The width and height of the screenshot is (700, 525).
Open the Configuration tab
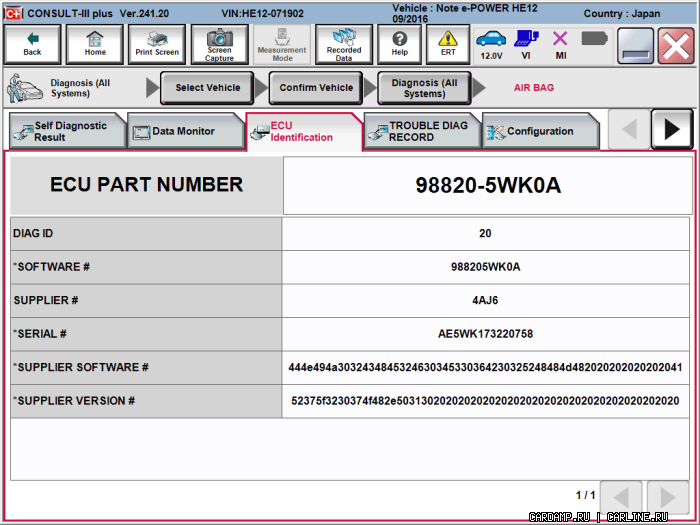(x=539, y=132)
